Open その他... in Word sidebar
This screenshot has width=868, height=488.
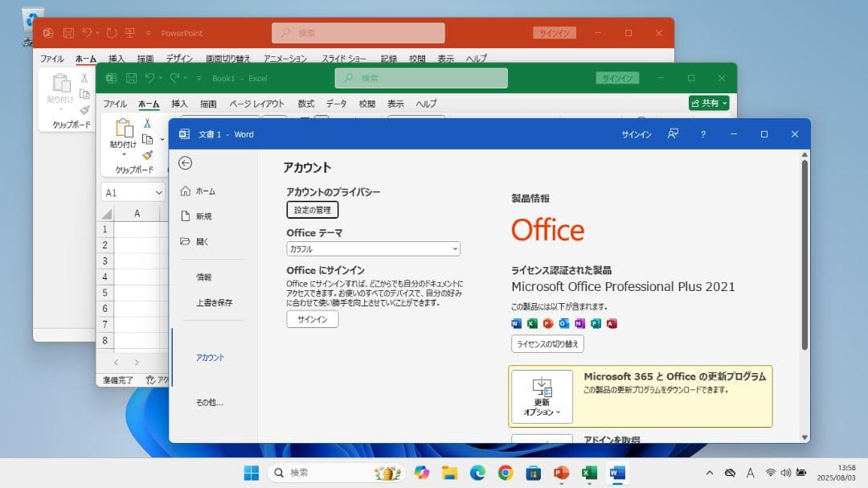point(209,403)
